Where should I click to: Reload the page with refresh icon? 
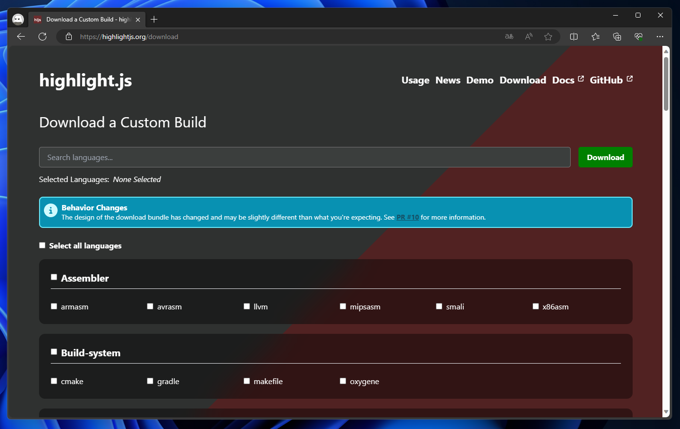point(42,37)
